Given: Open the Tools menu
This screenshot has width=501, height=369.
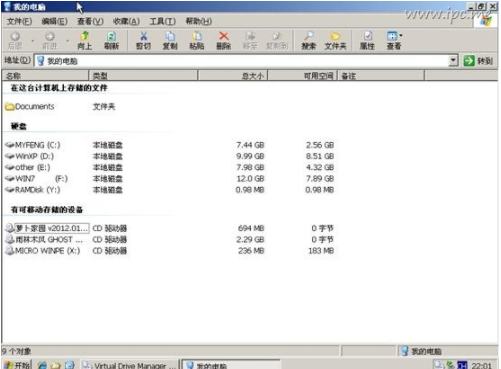Looking at the screenshot, I should tap(162, 21).
